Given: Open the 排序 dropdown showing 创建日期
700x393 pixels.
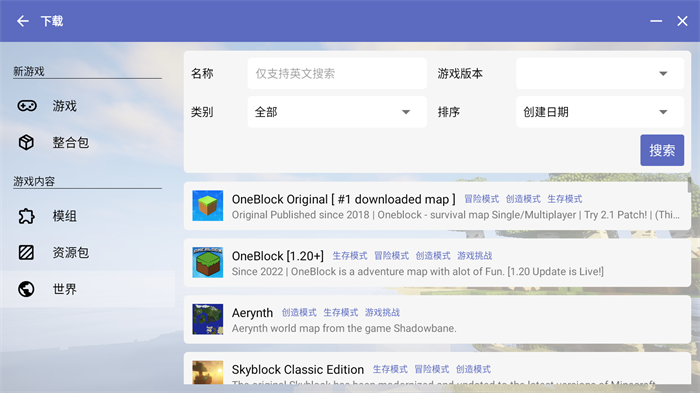Looking at the screenshot, I should (x=600, y=112).
